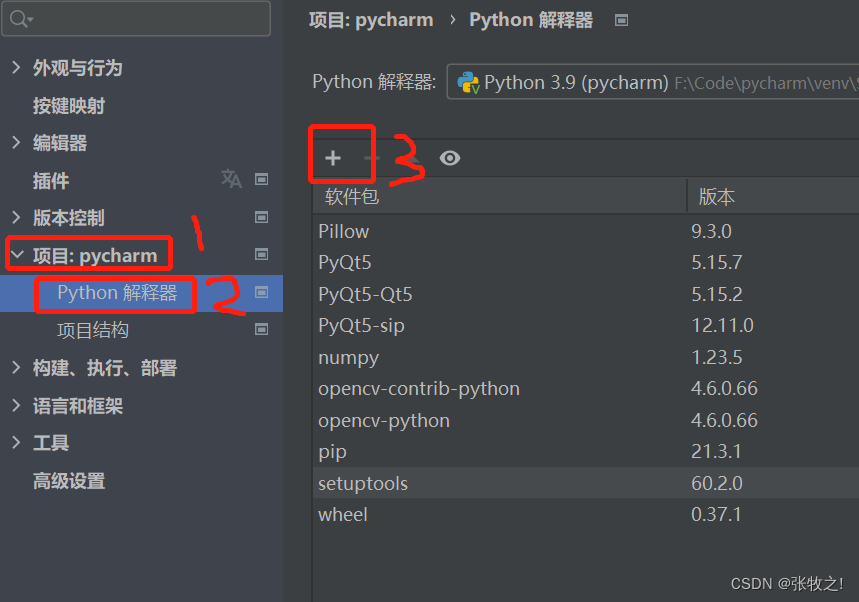The image size is (859, 602).
Task: Expand the 工具 section
Action: 16,443
